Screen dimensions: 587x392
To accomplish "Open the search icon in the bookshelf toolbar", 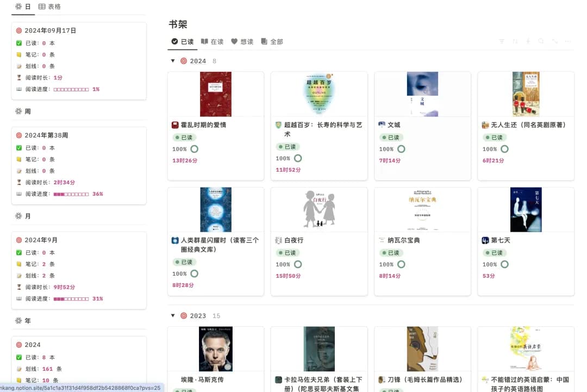I will (541, 41).
